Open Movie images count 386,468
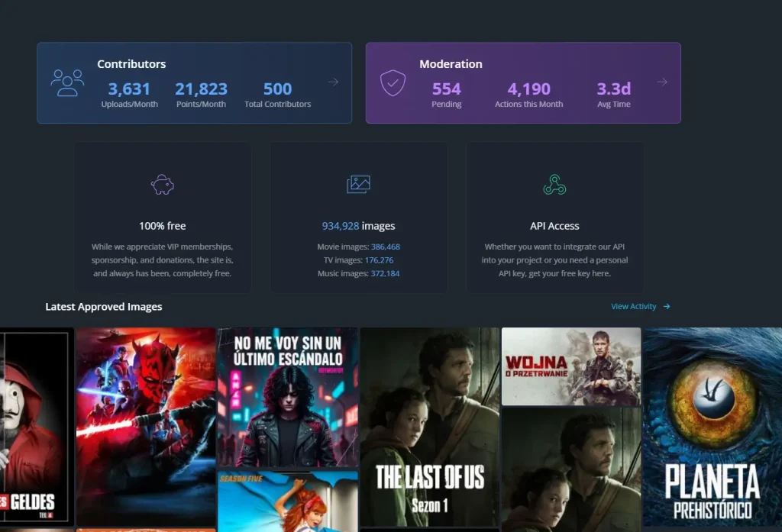Image resolution: width=782 pixels, height=532 pixels. [x=386, y=247]
